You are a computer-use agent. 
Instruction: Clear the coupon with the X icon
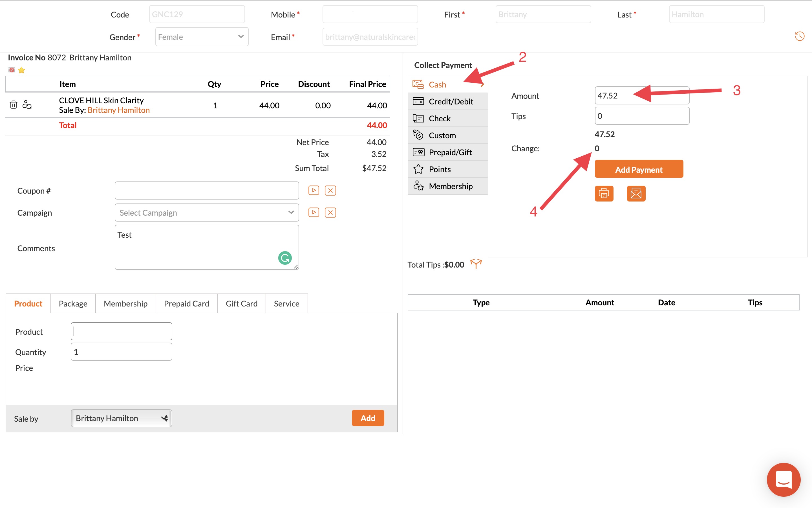[x=330, y=190]
